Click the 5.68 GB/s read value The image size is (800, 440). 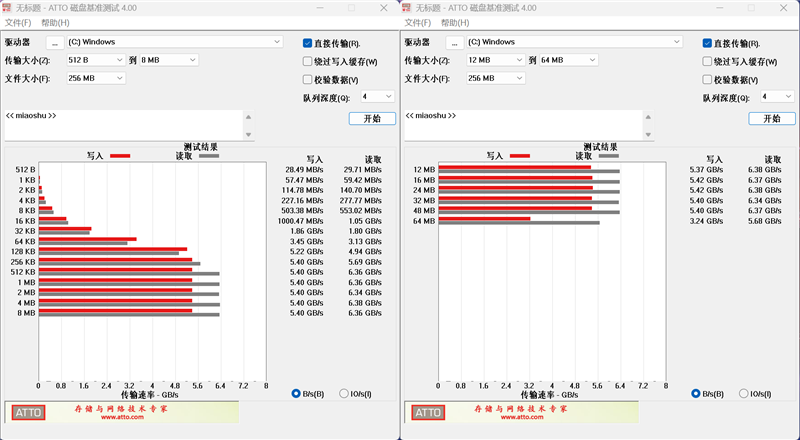764,221
